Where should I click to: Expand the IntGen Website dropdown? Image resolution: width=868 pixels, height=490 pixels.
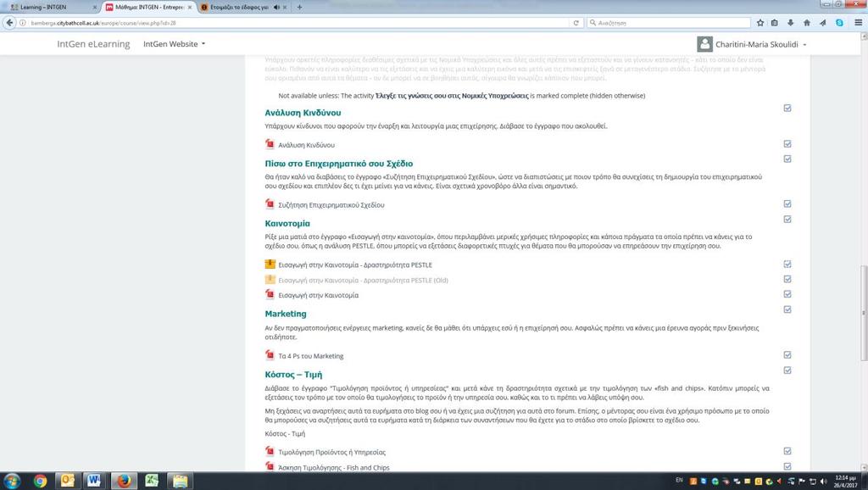(x=174, y=44)
